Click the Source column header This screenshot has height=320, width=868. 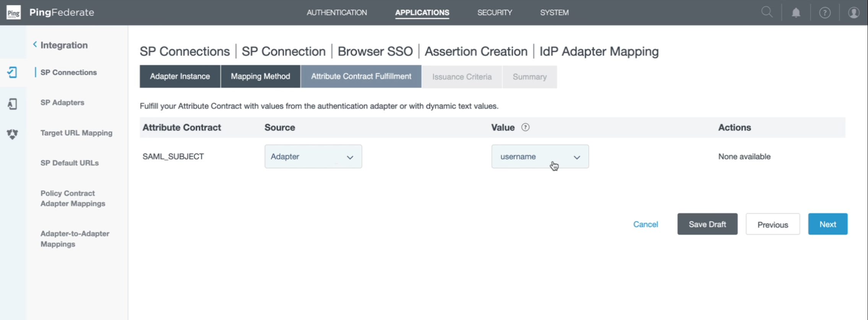(279, 127)
